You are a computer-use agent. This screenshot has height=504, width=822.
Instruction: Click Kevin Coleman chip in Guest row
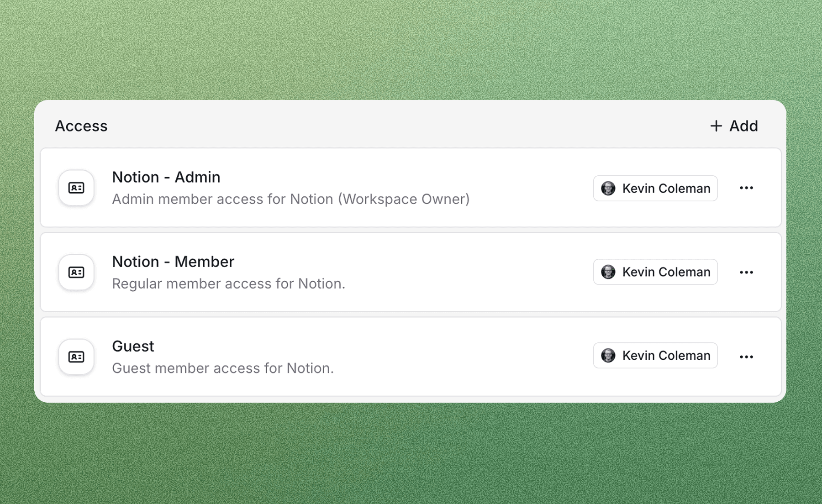[x=655, y=355]
